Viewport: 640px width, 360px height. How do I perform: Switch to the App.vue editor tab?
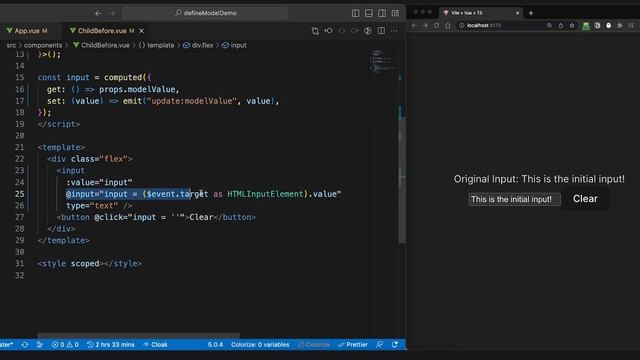tap(28, 31)
